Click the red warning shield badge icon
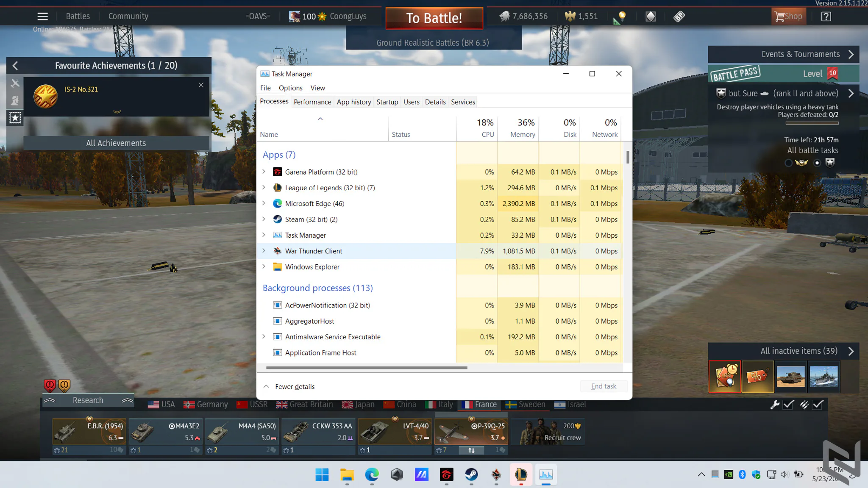This screenshot has height=488, width=868. point(50,385)
